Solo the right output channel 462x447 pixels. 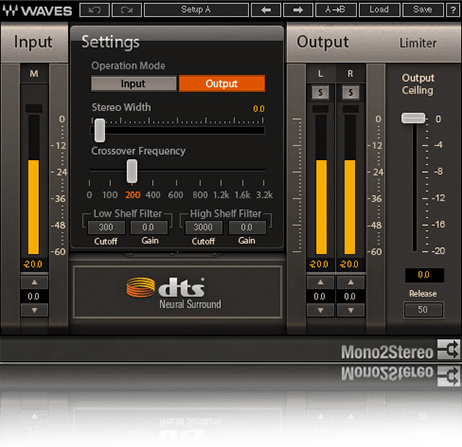pyautogui.click(x=351, y=92)
